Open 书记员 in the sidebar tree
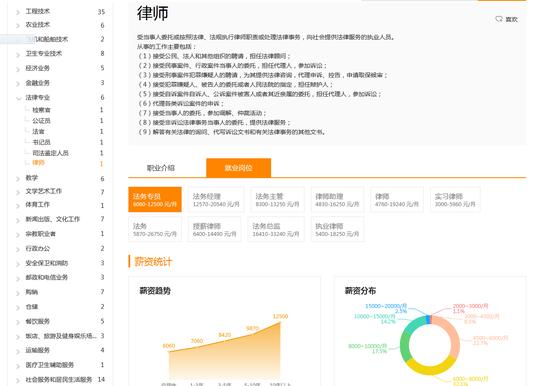Viewport: 550px width, 386px height. pyautogui.click(x=41, y=142)
